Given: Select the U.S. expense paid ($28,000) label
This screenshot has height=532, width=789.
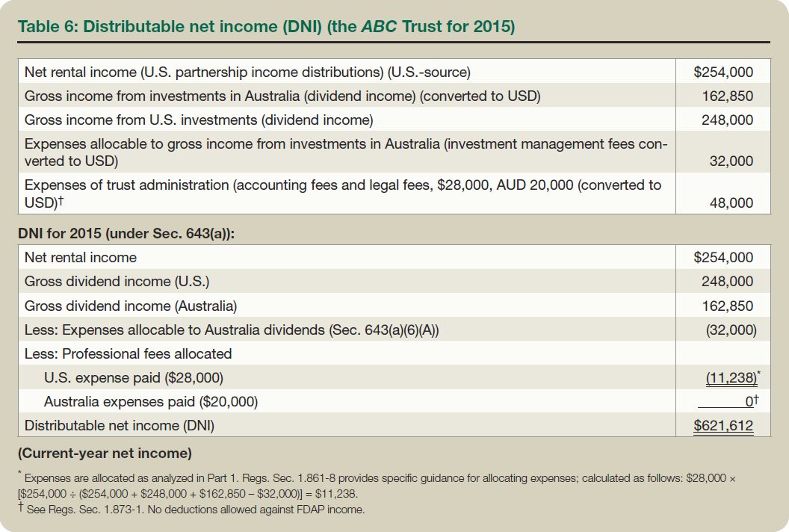Looking at the screenshot, I should click(133, 378).
